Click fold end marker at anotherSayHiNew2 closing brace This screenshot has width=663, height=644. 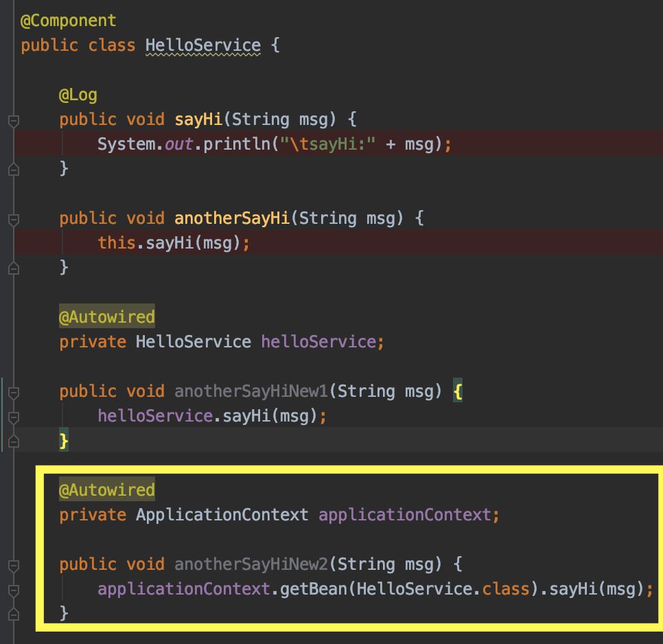14,614
